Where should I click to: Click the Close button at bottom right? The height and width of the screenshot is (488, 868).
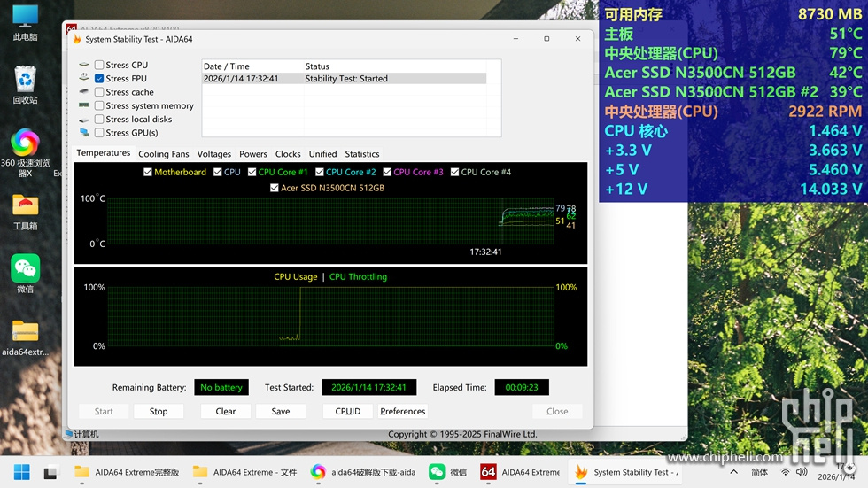click(x=557, y=411)
